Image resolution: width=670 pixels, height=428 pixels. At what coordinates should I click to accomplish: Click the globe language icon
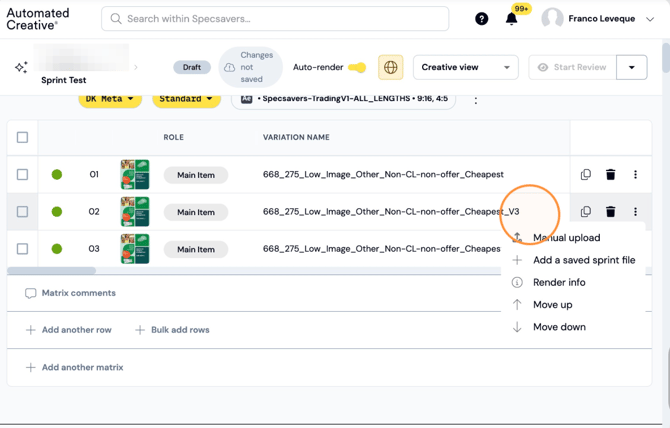pos(391,67)
